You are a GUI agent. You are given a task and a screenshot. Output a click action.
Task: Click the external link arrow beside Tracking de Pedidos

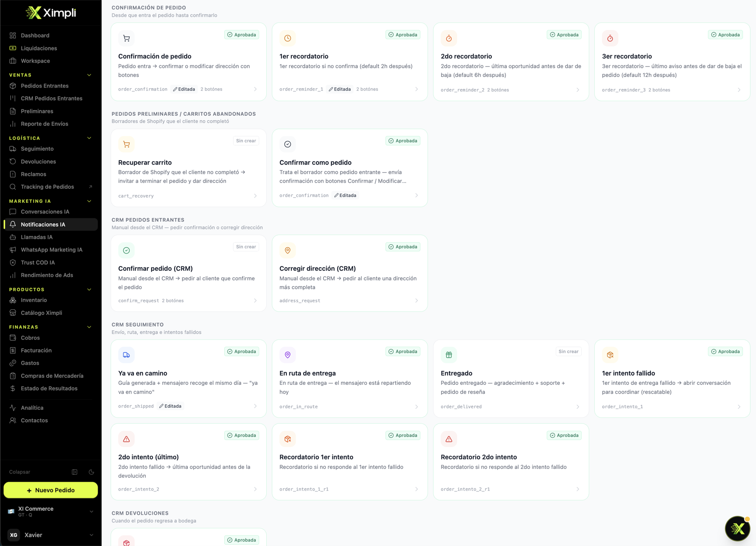click(90, 187)
